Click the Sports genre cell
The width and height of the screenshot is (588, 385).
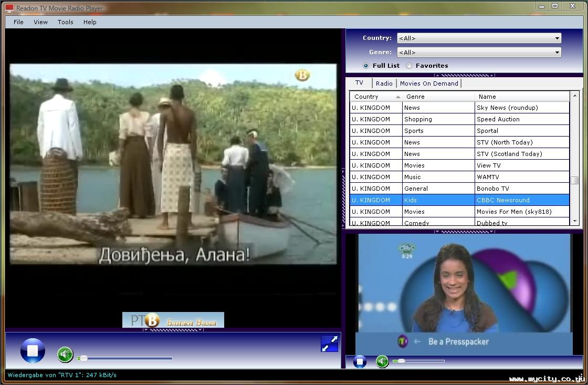(x=438, y=131)
